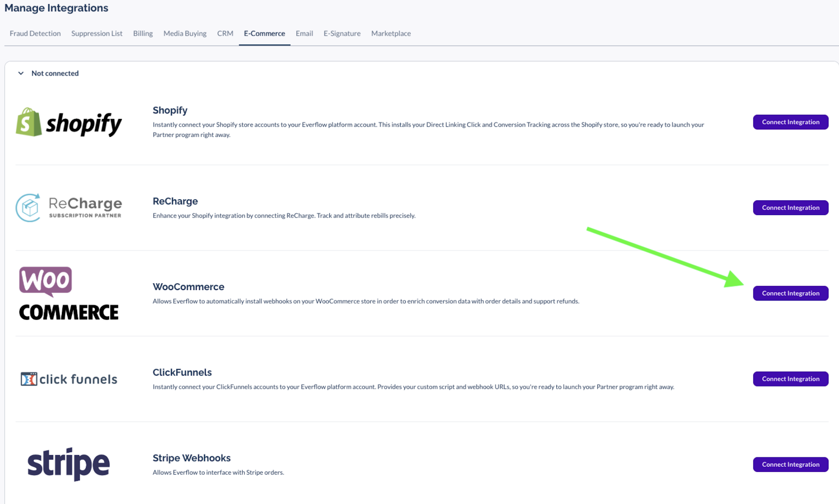
Task: Click the Not connected section label
Action: [x=55, y=73]
